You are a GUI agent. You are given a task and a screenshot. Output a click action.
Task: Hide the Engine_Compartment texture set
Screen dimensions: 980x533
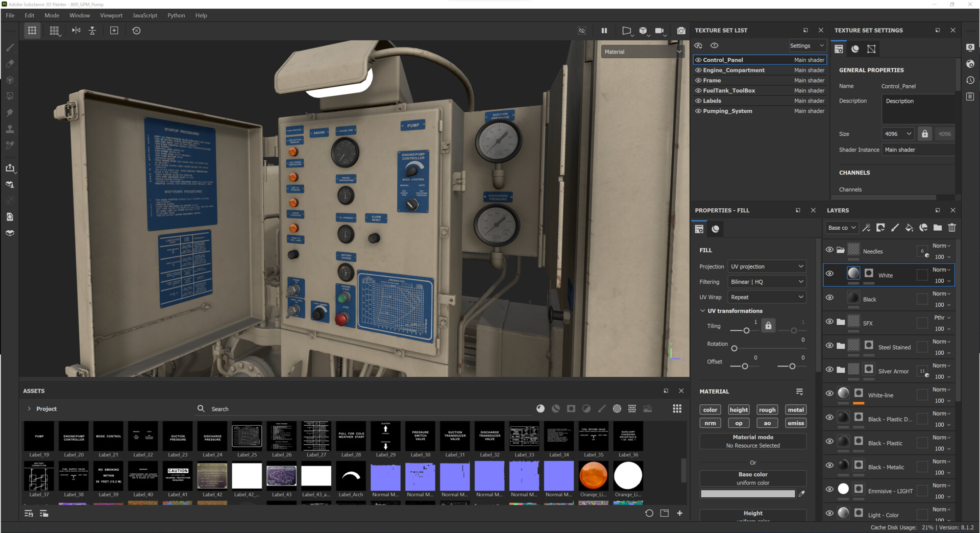[x=698, y=70]
